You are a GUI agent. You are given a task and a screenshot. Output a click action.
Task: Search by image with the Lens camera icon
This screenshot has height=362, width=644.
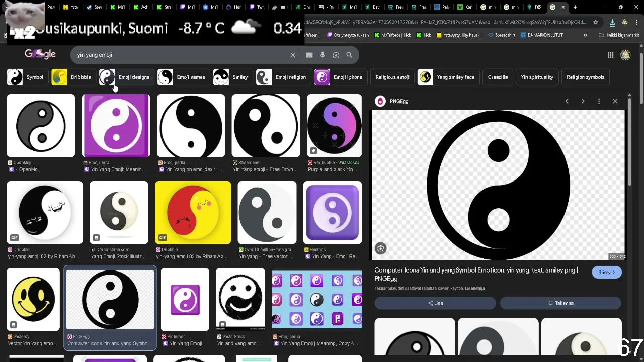point(336,55)
